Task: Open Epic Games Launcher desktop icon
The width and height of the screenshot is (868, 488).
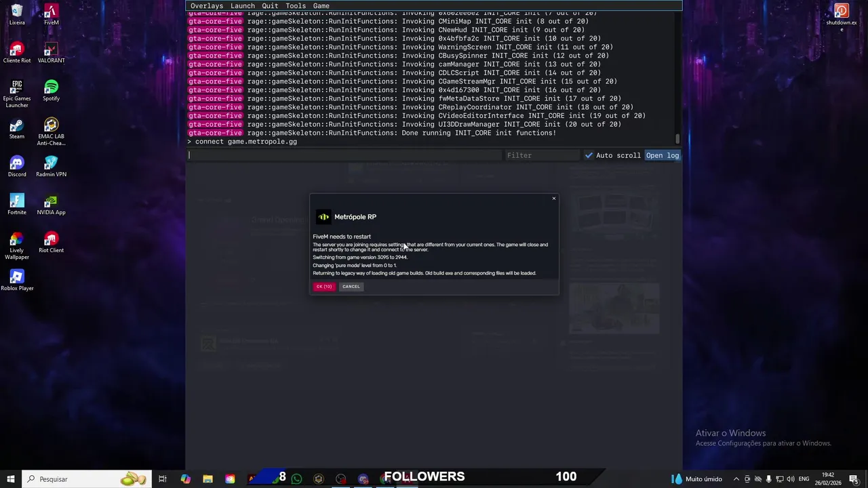Action: coord(17,94)
